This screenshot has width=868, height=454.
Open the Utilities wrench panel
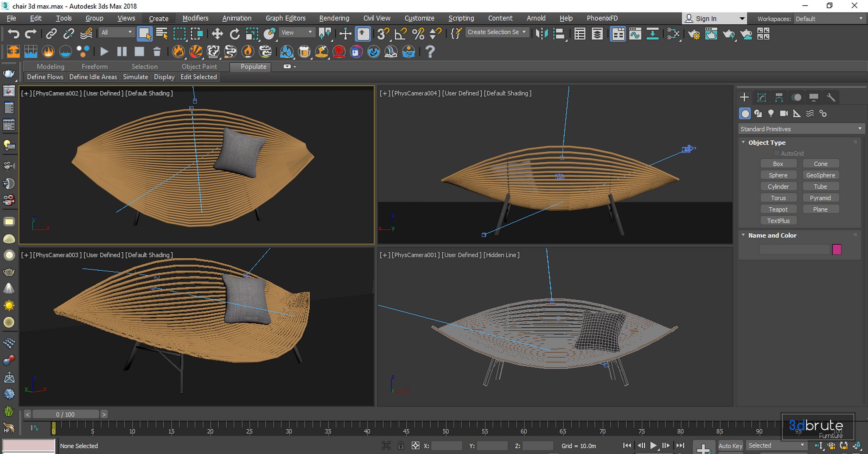pyautogui.click(x=831, y=98)
